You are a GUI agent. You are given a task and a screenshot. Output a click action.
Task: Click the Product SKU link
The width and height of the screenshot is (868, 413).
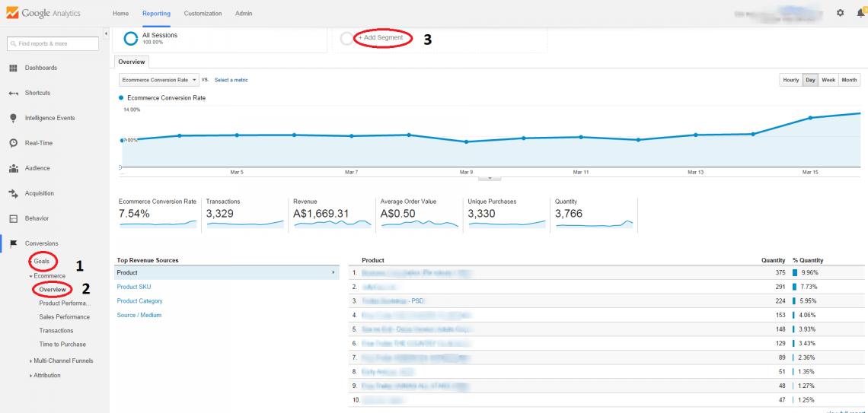click(x=134, y=287)
